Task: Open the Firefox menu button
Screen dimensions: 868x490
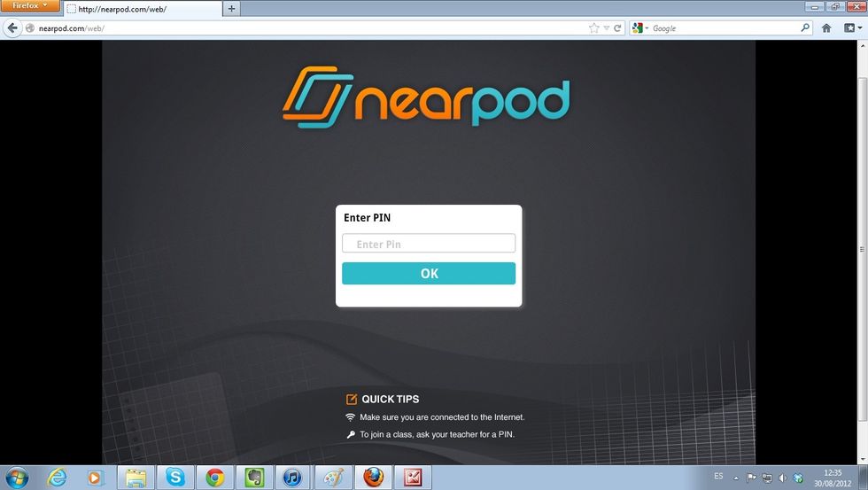Action: pyautogui.click(x=30, y=5)
